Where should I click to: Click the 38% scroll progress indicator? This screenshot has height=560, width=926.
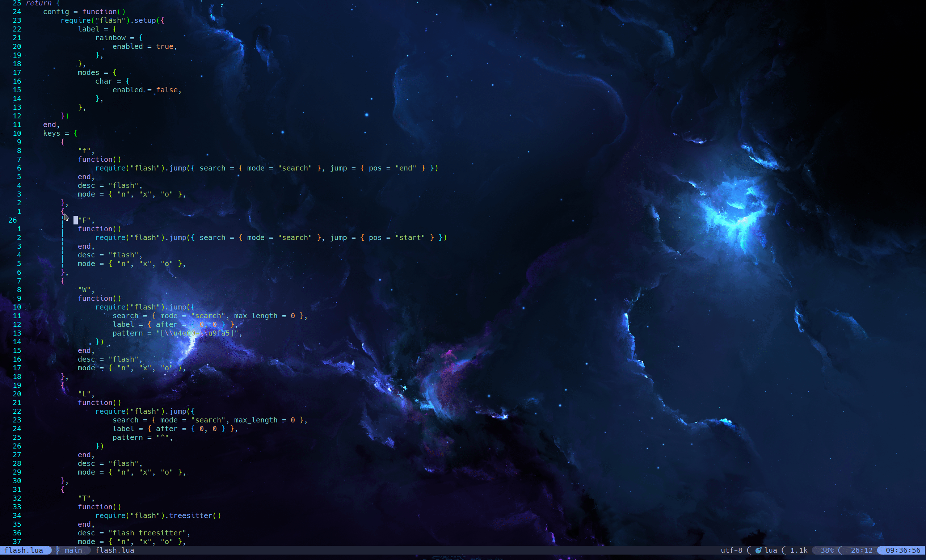click(x=827, y=550)
